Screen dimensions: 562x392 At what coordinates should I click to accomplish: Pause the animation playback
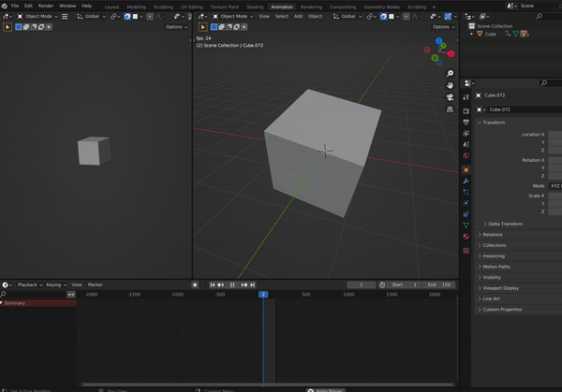click(x=232, y=284)
